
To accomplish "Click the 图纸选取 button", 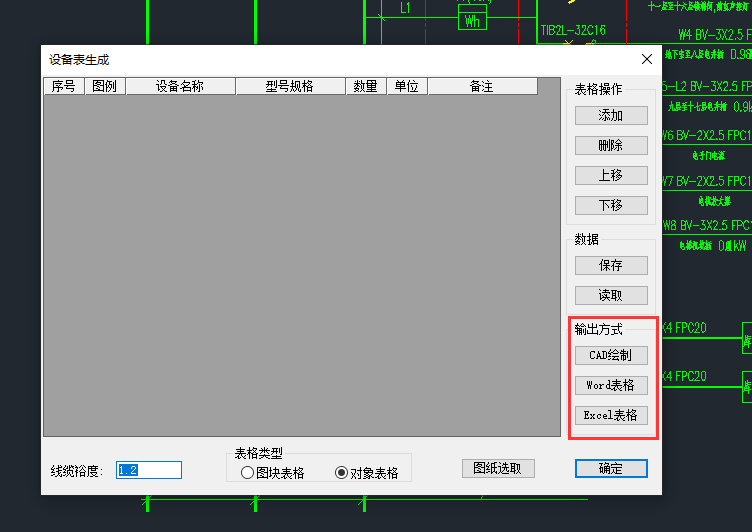I will click(498, 468).
